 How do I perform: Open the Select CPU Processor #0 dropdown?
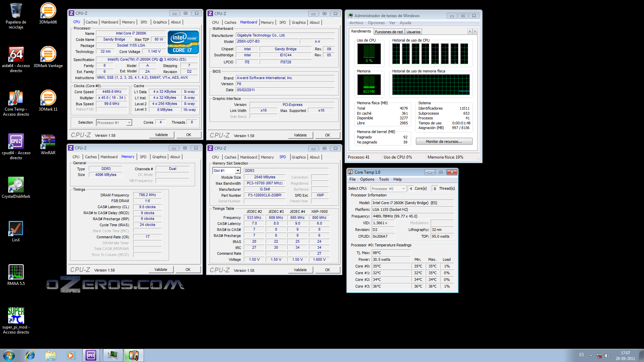click(x=388, y=189)
